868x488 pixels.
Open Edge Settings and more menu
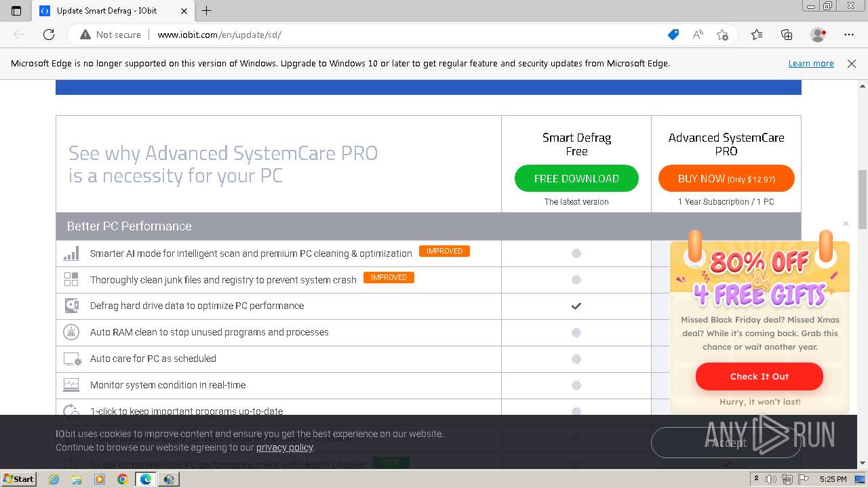(x=849, y=35)
